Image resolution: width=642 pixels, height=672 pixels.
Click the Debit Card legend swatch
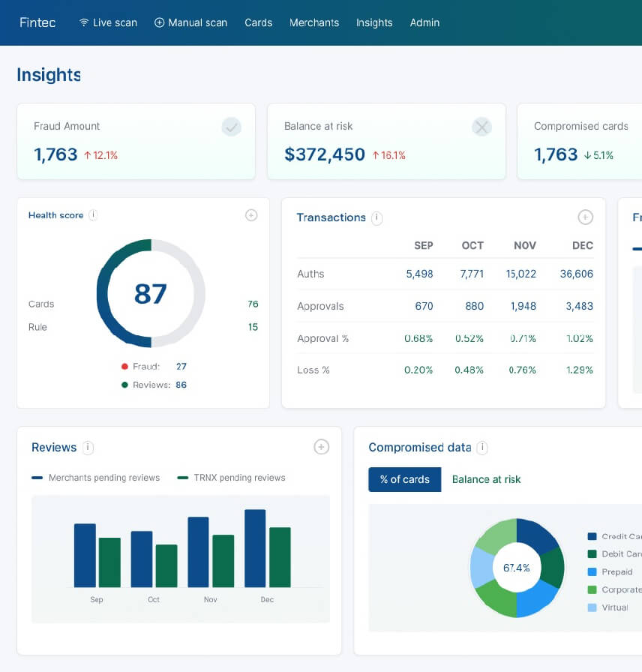pyautogui.click(x=592, y=554)
